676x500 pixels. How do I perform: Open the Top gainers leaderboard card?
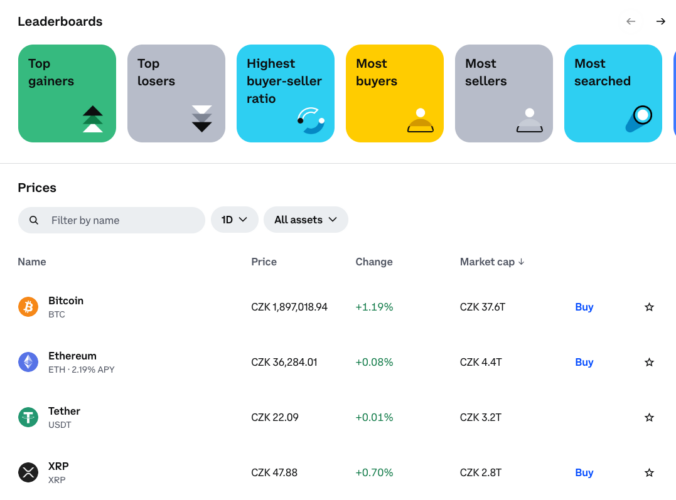[67, 94]
